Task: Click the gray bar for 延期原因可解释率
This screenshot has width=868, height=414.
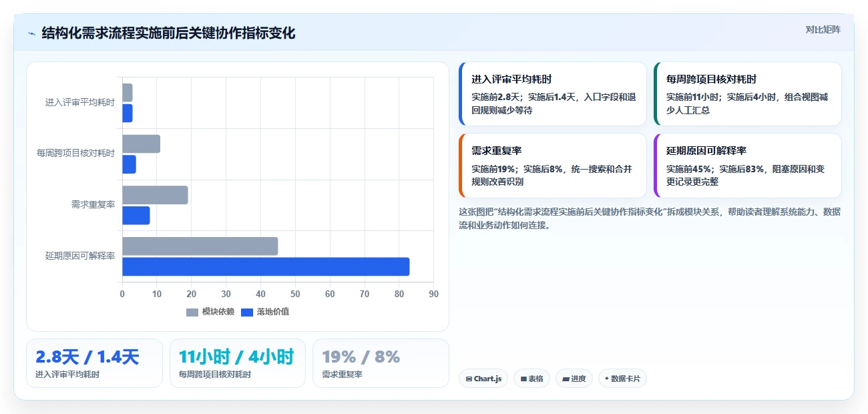Action: coord(200,246)
